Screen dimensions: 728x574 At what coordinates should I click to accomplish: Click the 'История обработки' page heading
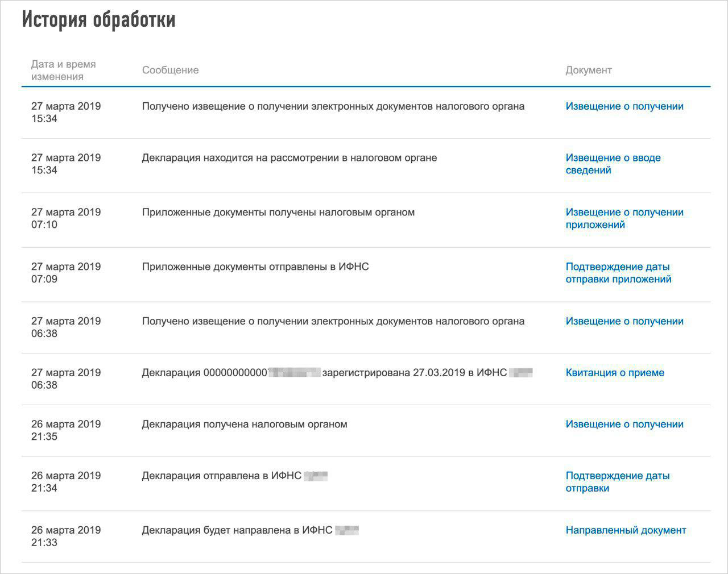click(x=98, y=20)
